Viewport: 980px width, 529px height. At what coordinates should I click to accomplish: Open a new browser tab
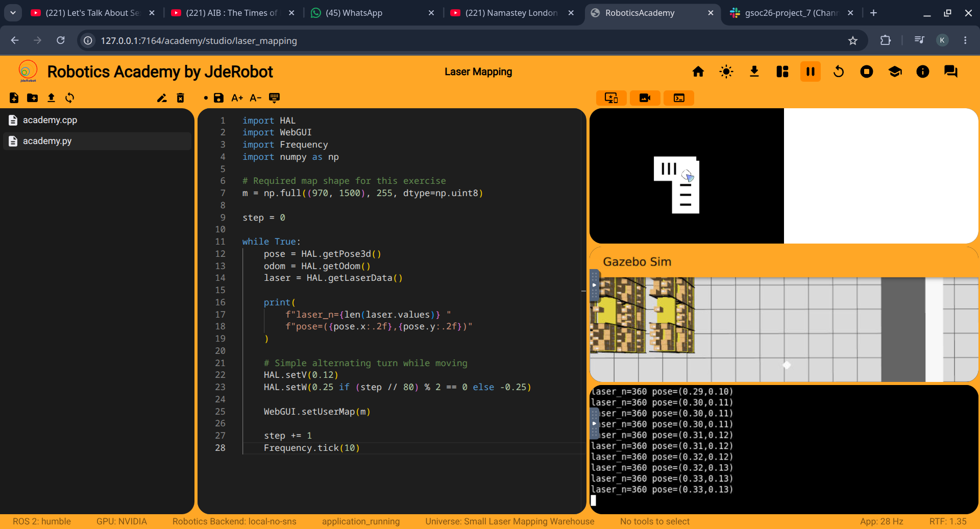click(x=873, y=13)
